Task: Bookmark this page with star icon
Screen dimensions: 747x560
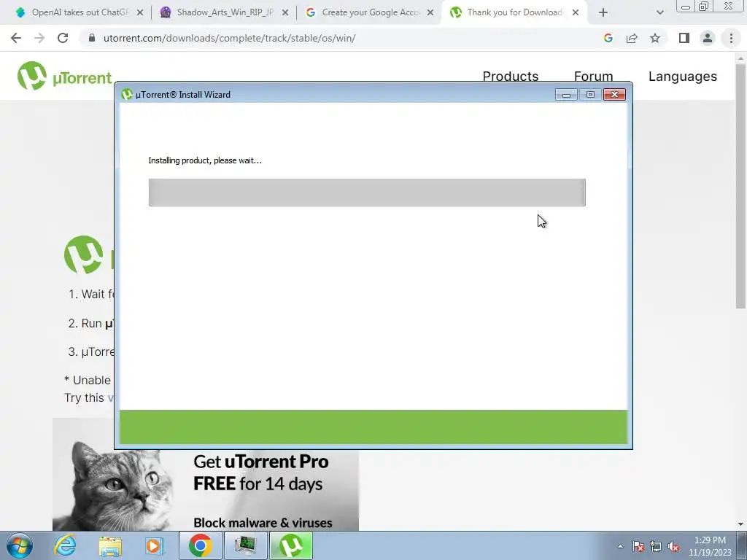Action: tap(655, 38)
